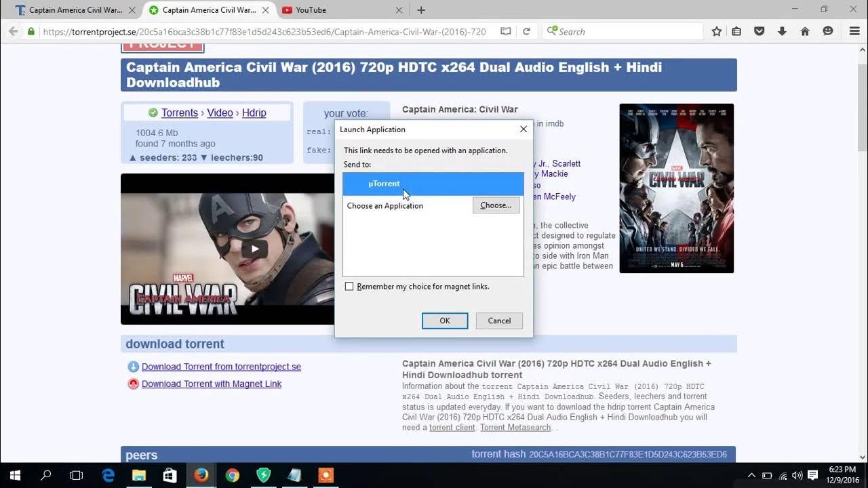The height and width of the screenshot is (488, 868).
Task: Click the system clock 6:23 PM
Action: tap(842, 470)
